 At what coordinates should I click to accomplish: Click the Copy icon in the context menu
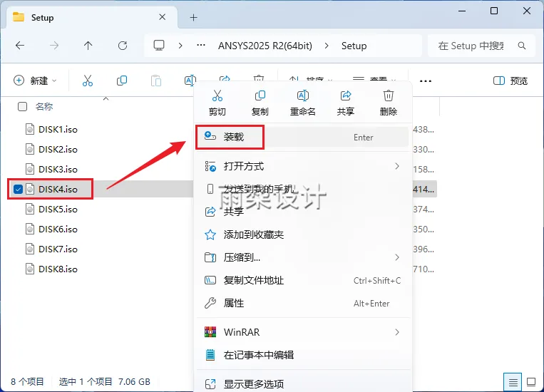pyautogui.click(x=260, y=96)
